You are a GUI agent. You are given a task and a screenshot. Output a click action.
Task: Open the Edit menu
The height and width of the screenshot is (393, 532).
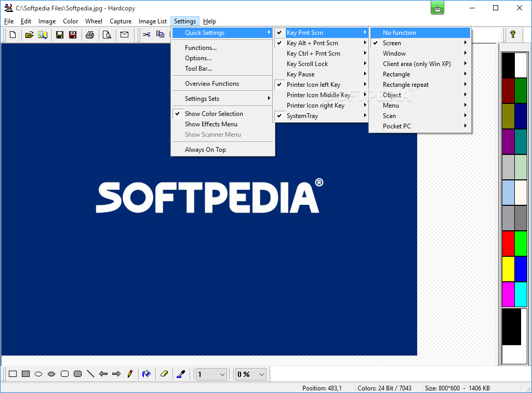[26, 21]
